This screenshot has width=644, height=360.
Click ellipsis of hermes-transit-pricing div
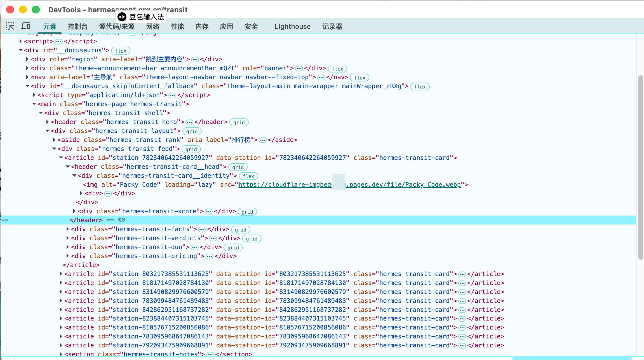click(x=210, y=256)
